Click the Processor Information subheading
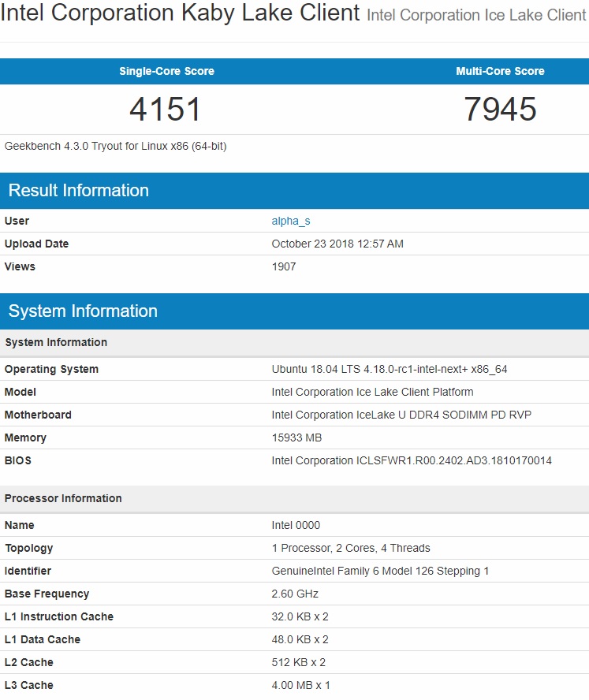Screen dimensions: 589x700 pyautogui.click(x=63, y=498)
